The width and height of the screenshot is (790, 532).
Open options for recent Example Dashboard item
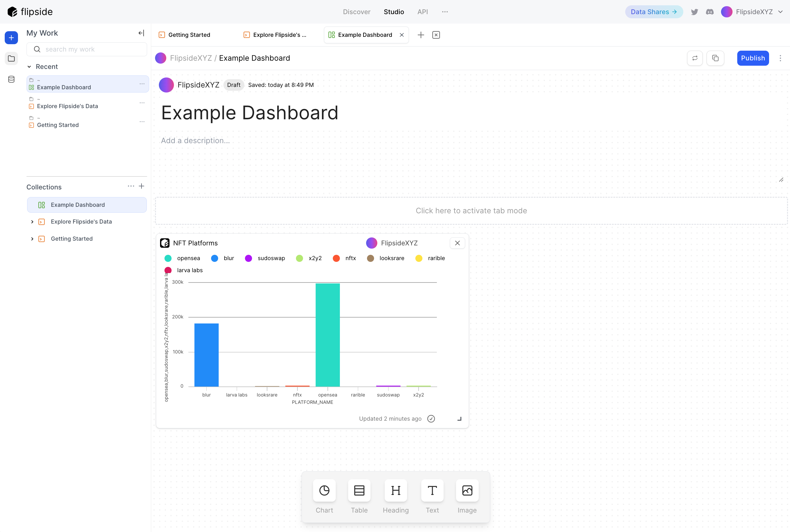point(142,84)
